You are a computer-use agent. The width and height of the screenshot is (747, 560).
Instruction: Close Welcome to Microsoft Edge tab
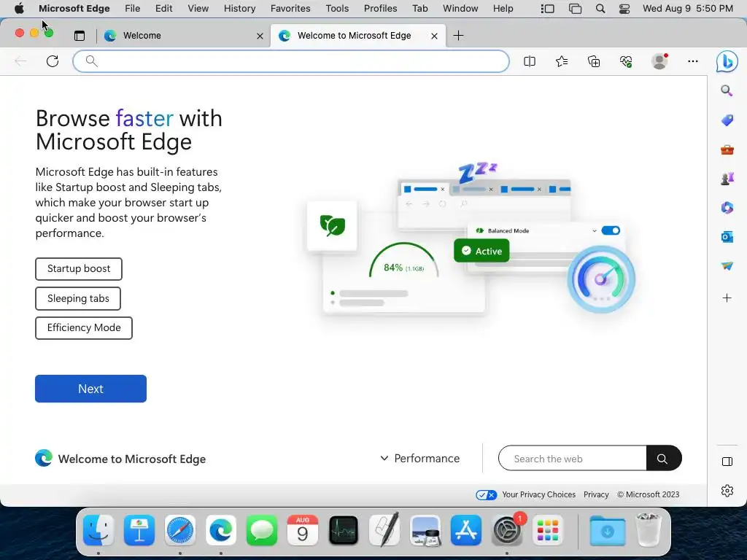coord(434,36)
